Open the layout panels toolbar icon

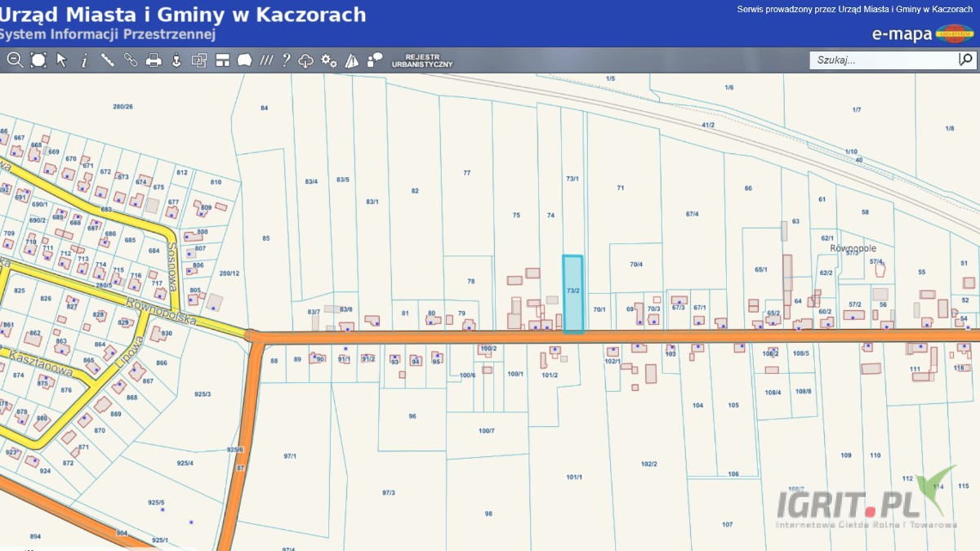pyautogui.click(x=222, y=60)
